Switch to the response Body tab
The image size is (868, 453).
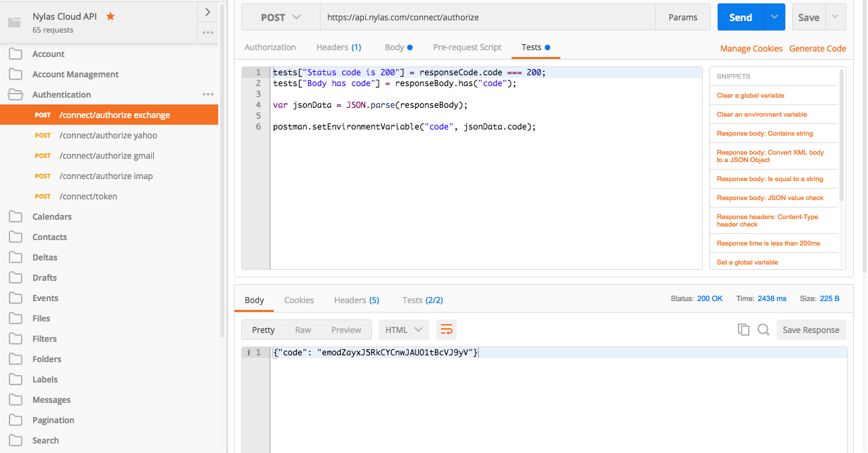tap(255, 300)
